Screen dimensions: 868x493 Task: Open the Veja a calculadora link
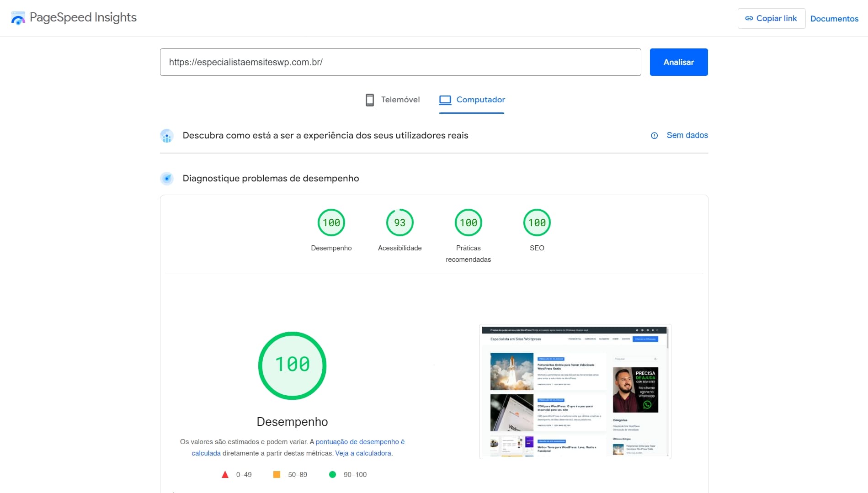(x=363, y=453)
